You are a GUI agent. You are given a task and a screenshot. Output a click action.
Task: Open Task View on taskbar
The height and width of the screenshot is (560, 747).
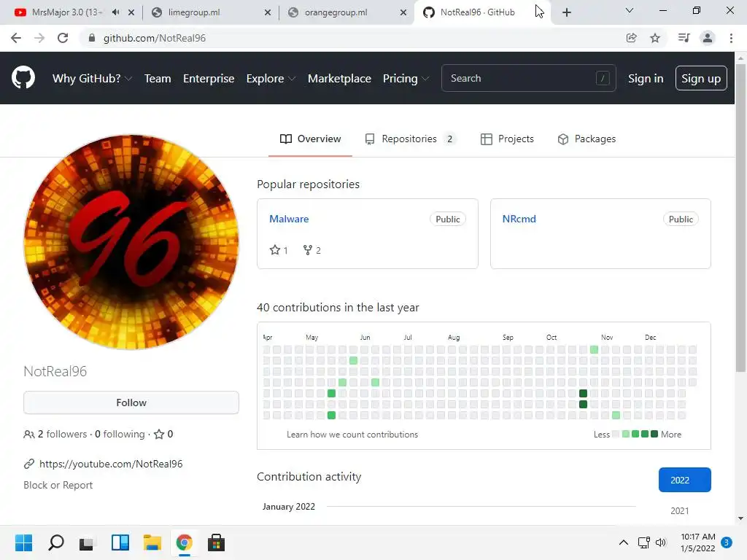[88, 542]
